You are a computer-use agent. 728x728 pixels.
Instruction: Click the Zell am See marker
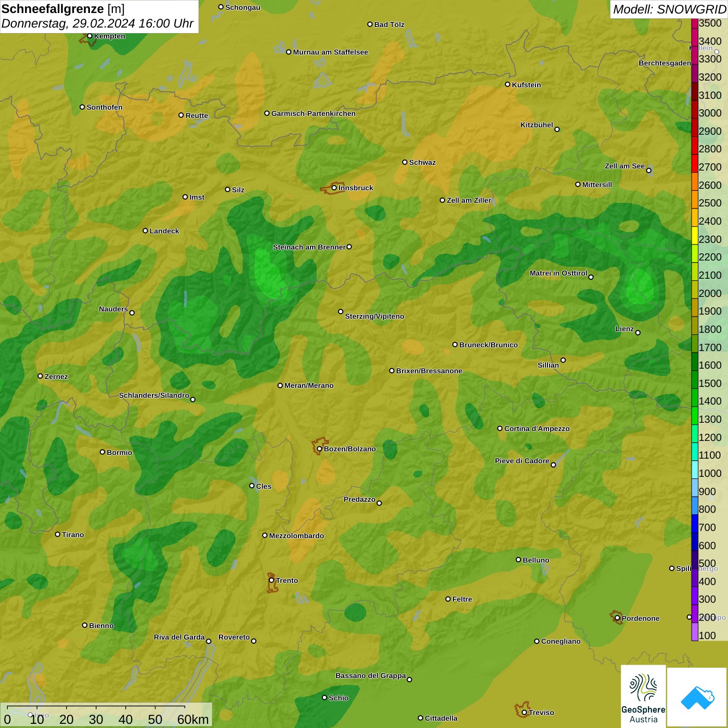648,170
